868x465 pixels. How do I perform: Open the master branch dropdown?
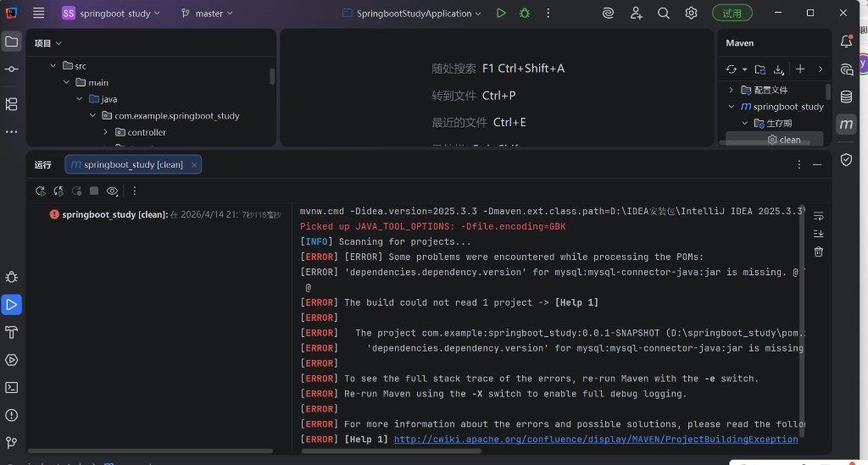pyautogui.click(x=207, y=14)
